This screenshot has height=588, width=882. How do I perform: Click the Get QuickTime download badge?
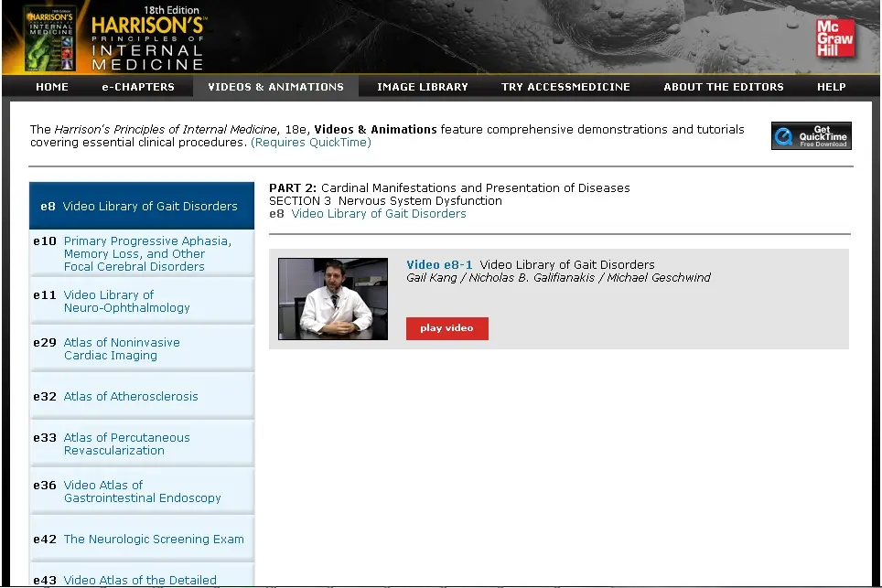coord(812,135)
